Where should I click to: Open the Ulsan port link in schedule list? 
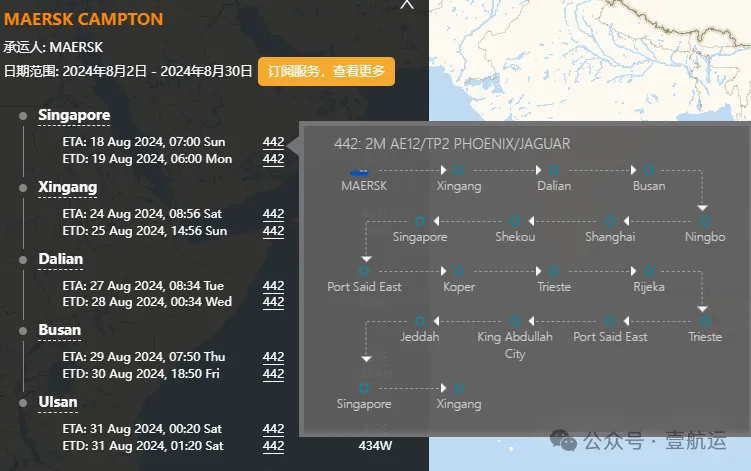58,402
